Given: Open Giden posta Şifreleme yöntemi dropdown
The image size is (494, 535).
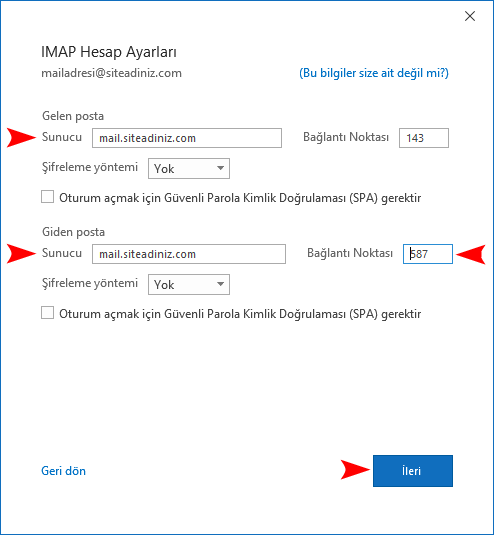Looking at the screenshot, I should (189, 284).
